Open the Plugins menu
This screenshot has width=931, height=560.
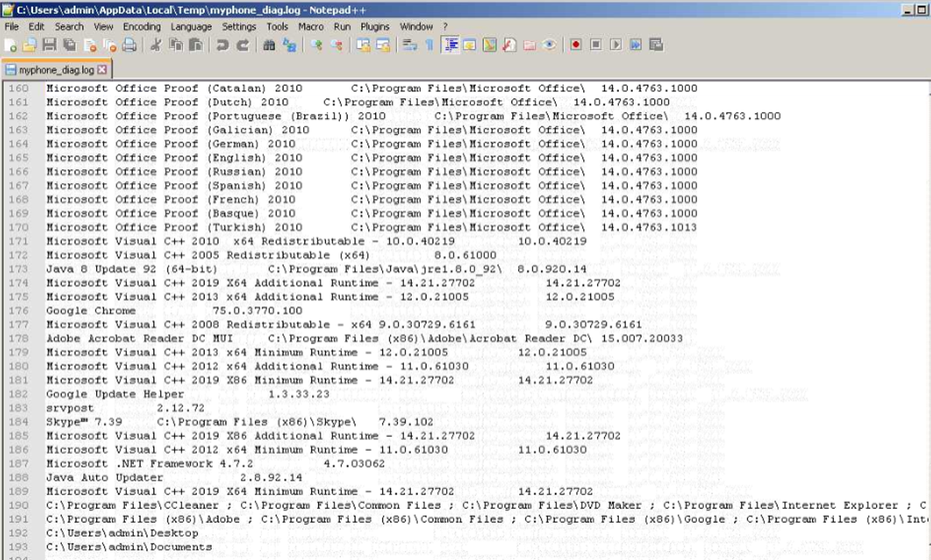tap(375, 26)
